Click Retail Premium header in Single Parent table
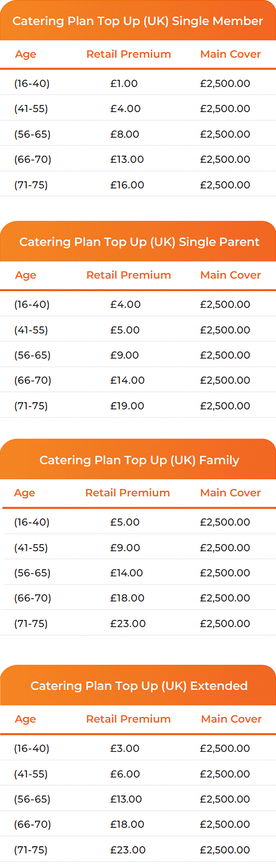This screenshot has height=868, width=276. tap(129, 275)
